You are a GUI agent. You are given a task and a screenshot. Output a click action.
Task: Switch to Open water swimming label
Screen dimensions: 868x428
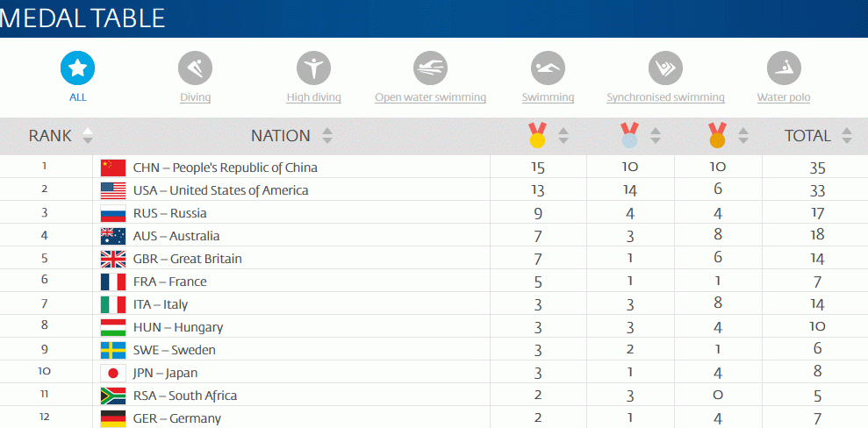tap(430, 97)
